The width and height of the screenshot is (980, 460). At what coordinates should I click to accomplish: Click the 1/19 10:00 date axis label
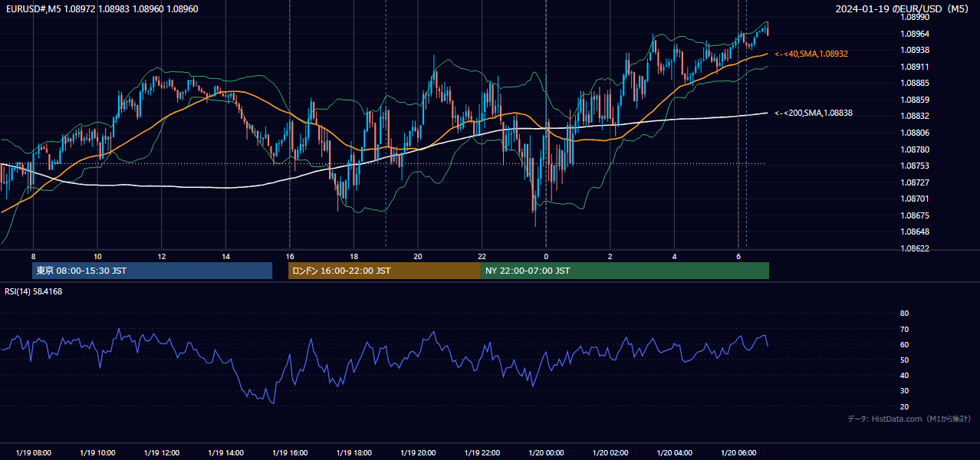(x=97, y=452)
